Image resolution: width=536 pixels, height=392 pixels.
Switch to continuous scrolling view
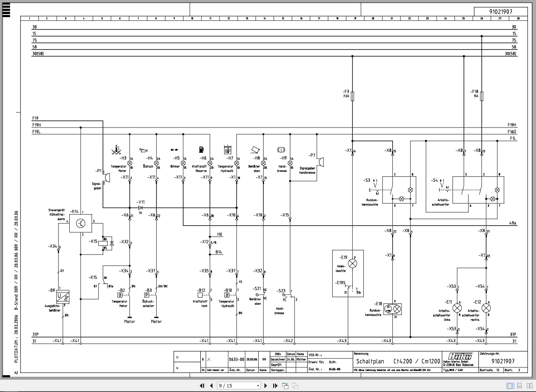[520, 386]
